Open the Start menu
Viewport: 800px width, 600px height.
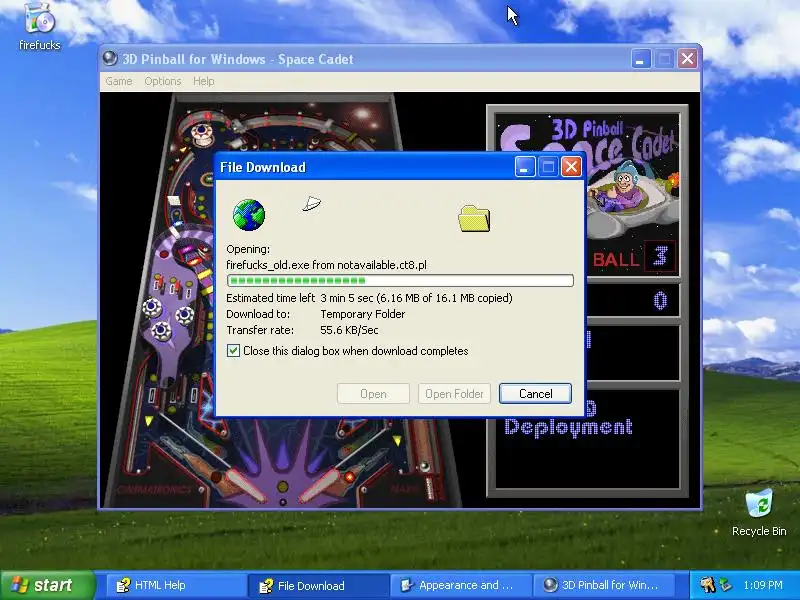click(x=47, y=585)
